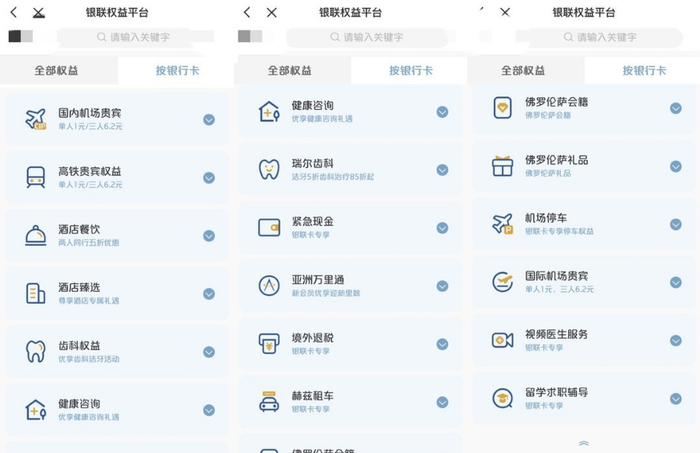Expand the 佛罗伦萨礼品 row chevron
The height and width of the screenshot is (453, 700).
676,166
